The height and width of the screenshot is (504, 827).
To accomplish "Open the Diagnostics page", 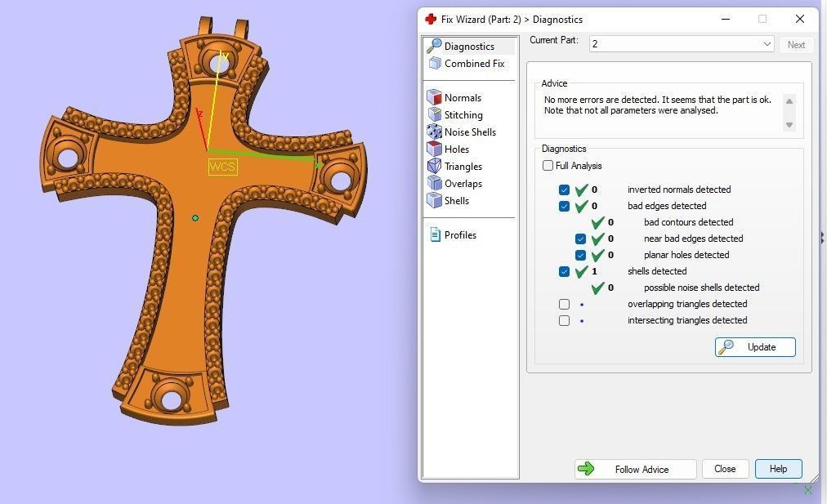I will (x=470, y=46).
